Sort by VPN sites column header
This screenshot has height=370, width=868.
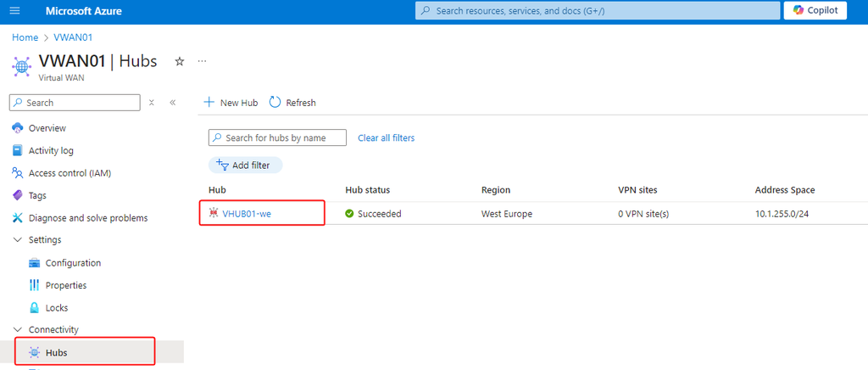[637, 190]
